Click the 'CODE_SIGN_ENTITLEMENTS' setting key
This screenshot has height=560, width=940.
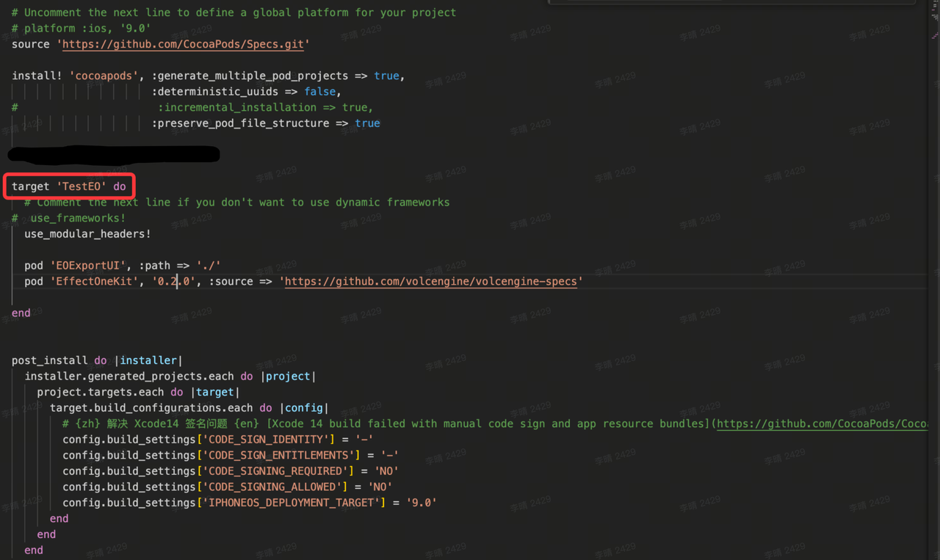(x=278, y=455)
